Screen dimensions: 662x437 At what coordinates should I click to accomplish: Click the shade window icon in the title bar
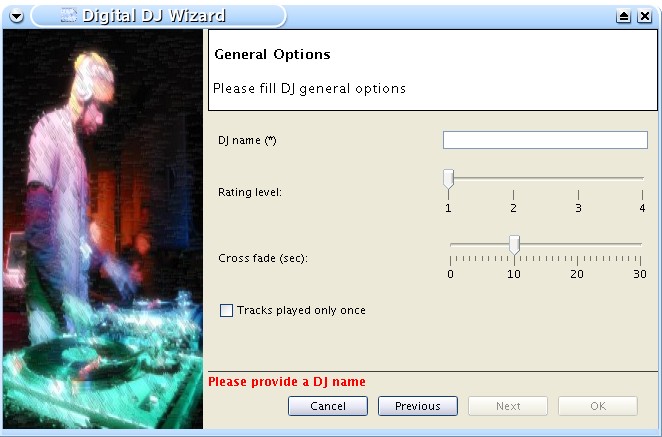pyautogui.click(x=623, y=16)
